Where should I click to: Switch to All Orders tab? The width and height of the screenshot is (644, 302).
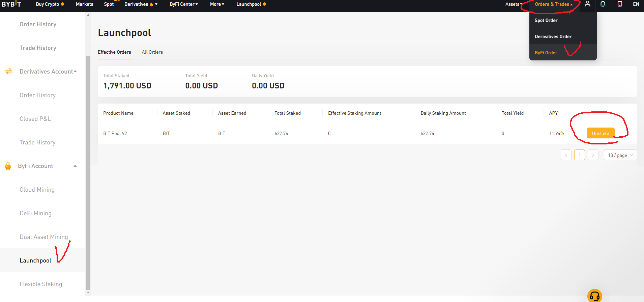152,52
